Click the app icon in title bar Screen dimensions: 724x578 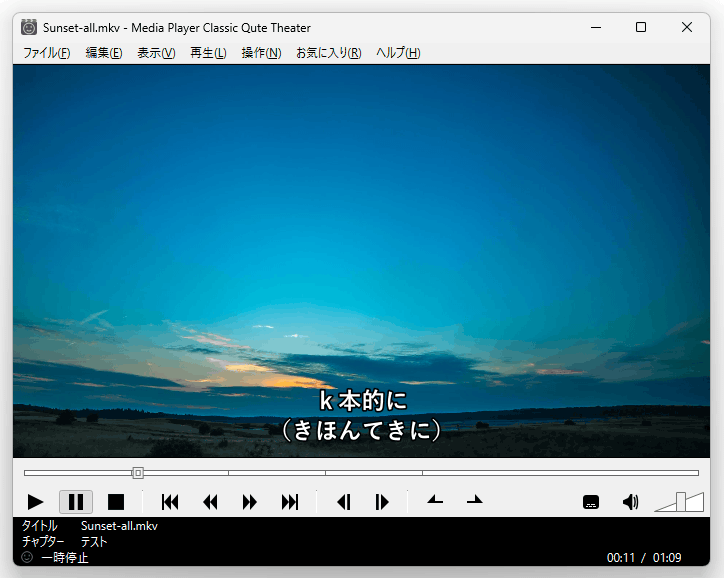29,27
